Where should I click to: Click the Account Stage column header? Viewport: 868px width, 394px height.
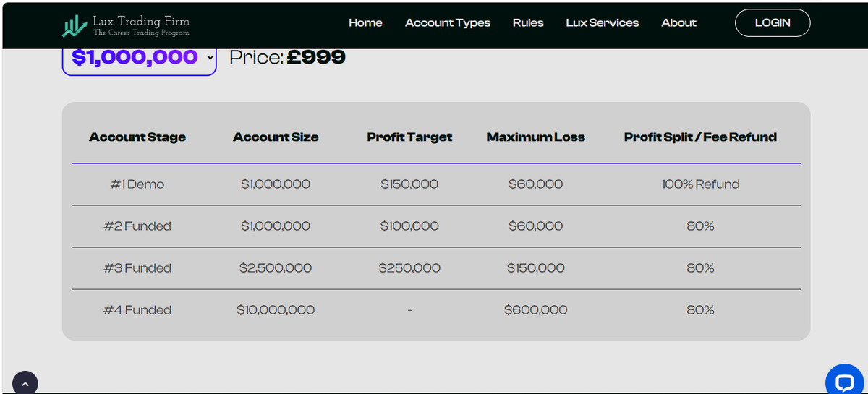click(x=137, y=137)
